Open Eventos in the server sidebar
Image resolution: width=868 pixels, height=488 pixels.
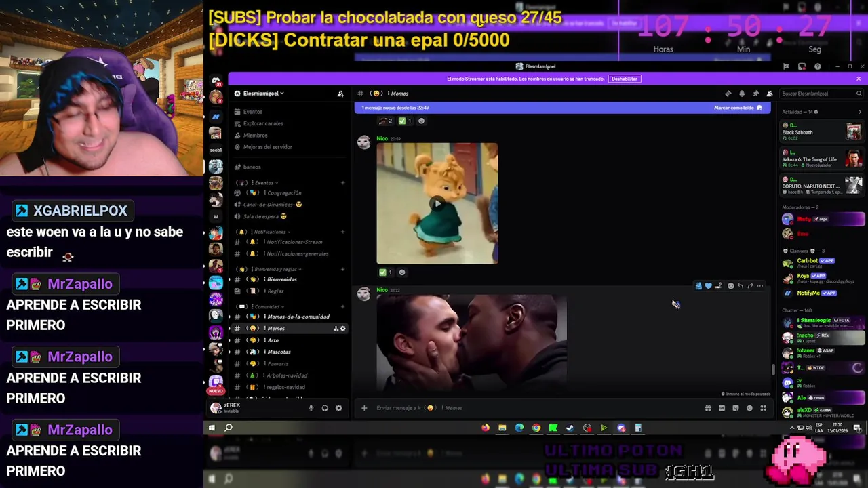pos(253,112)
